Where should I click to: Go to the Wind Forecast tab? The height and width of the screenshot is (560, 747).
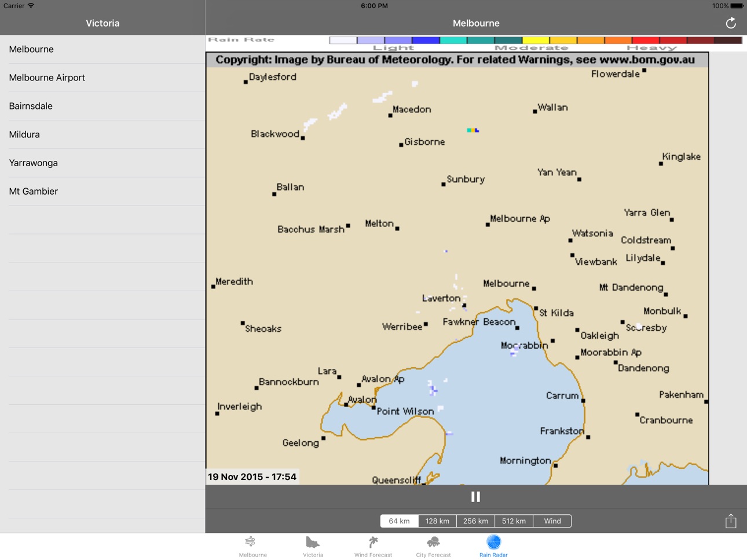coord(373,546)
